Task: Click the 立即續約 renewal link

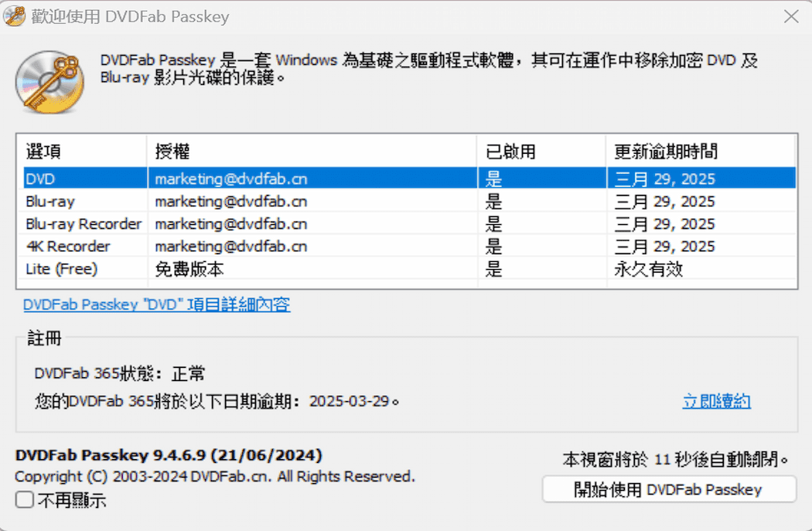Action: pos(716,401)
